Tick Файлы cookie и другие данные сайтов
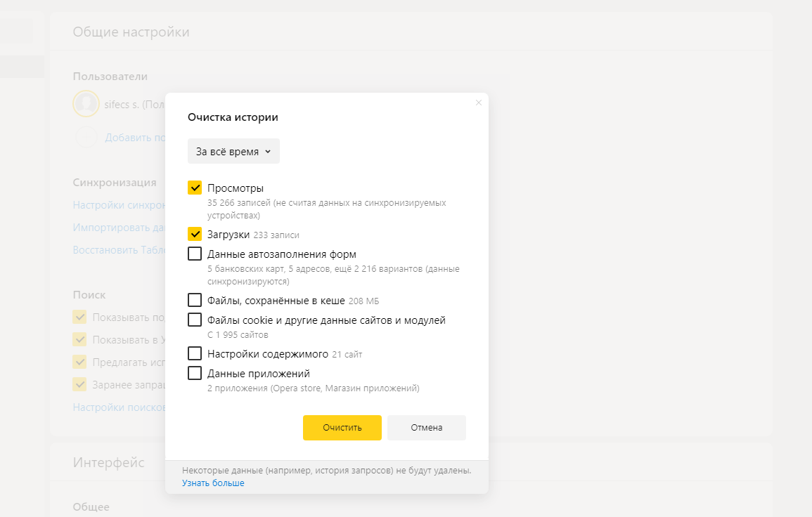The height and width of the screenshot is (517, 812). [195, 320]
